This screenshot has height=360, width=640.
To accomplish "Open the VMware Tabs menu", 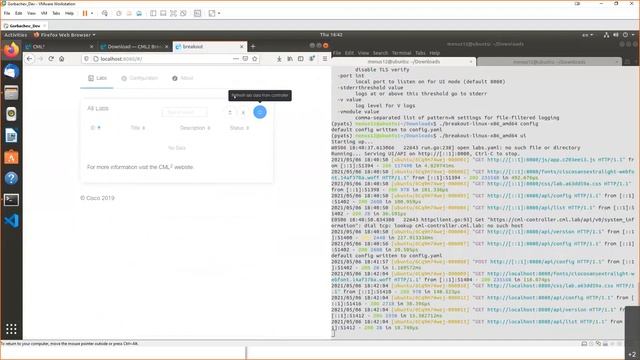I will 56,13.
